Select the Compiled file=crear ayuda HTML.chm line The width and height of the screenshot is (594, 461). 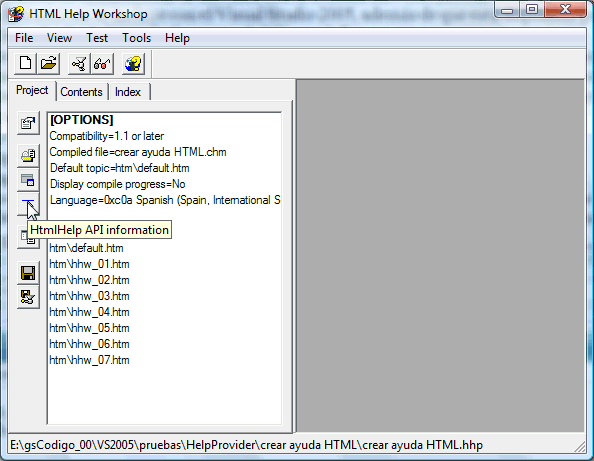tap(138, 152)
